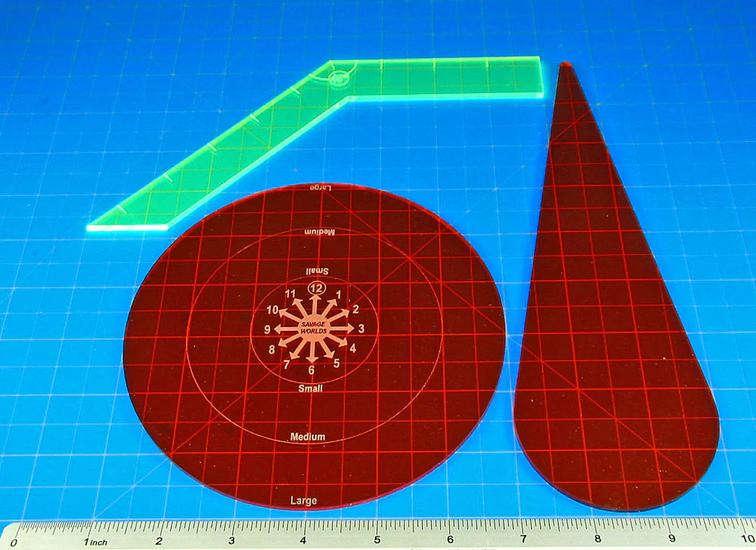
Task: Click the upright Large label at circle bottom
Action: pos(304,501)
